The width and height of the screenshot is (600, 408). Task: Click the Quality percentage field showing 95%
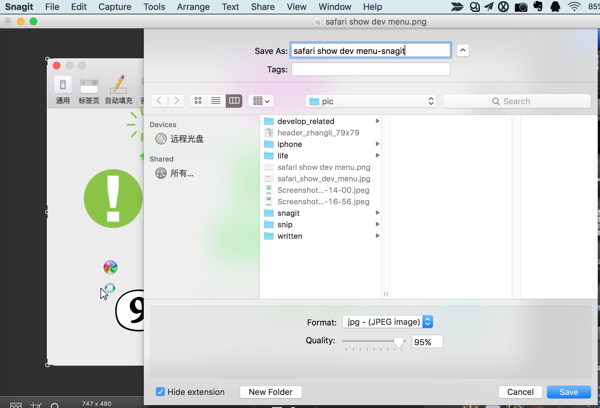427,342
